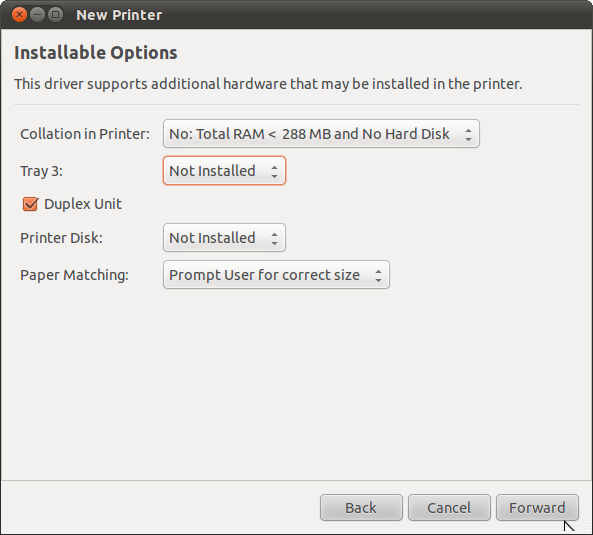Image resolution: width=593 pixels, height=535 pixels.
Task: Minimize the New Printer dialog
Action: [37, 15]
